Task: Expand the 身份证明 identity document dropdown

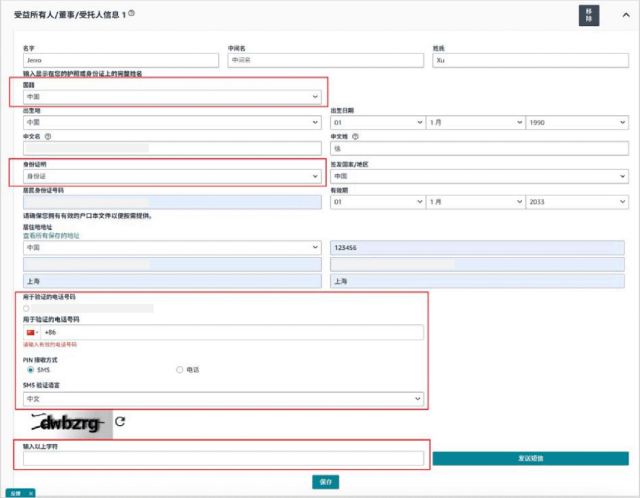Action: click(172, 175)
